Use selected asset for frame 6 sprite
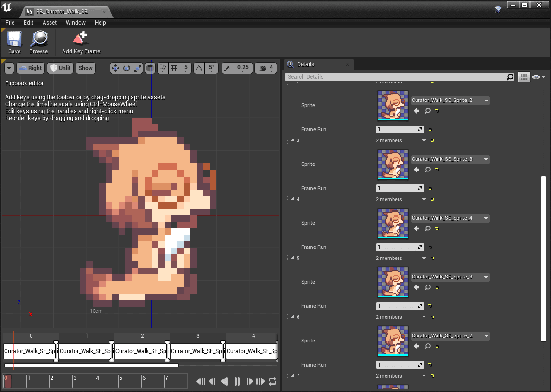This screenshot has height=392, width=551. tap(417, 346)
